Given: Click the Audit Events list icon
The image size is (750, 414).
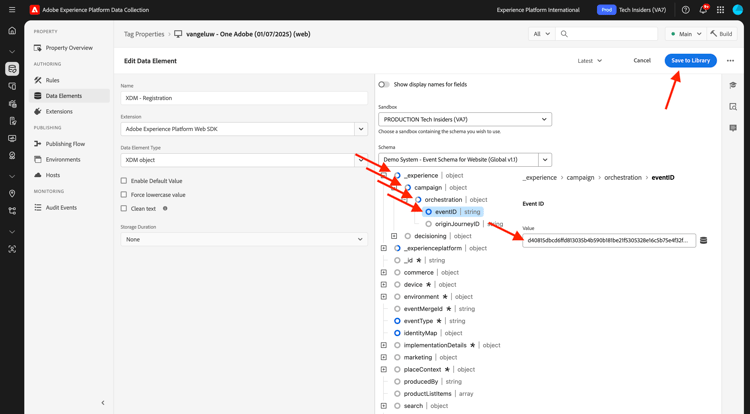Looking at the screenshot, I should [38, 207].
